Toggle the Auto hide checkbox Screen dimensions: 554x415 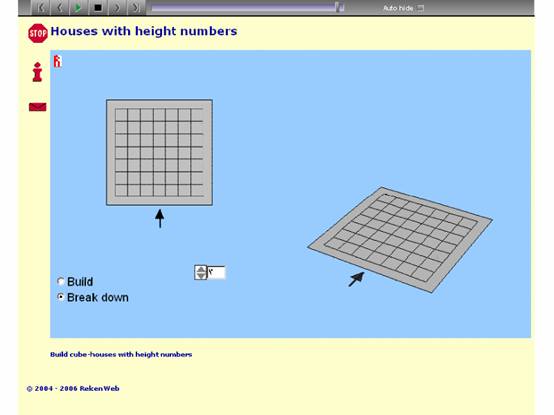coord(420,8)
